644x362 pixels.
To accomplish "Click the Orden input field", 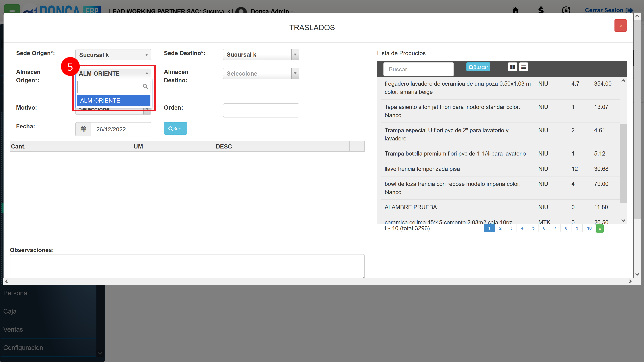I will [261, 110].
